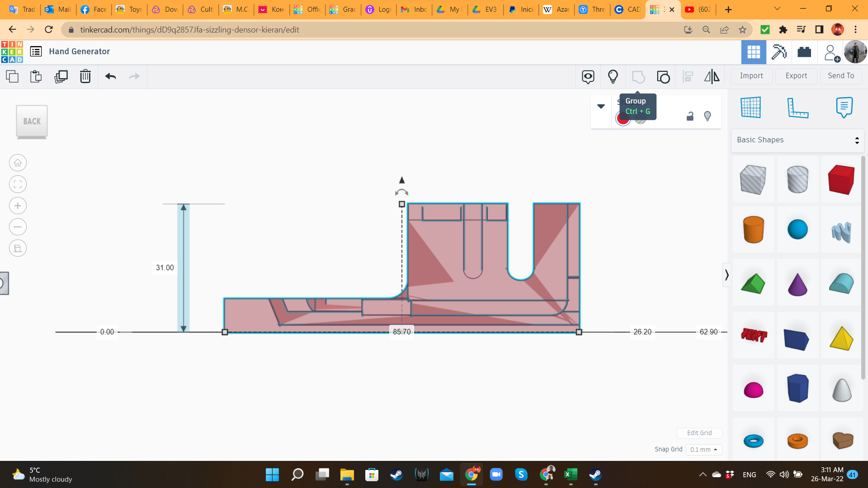The height and width of the screenshot is (488, 868).
Task: Delete selection with trash icon
Action: (85, 76)
